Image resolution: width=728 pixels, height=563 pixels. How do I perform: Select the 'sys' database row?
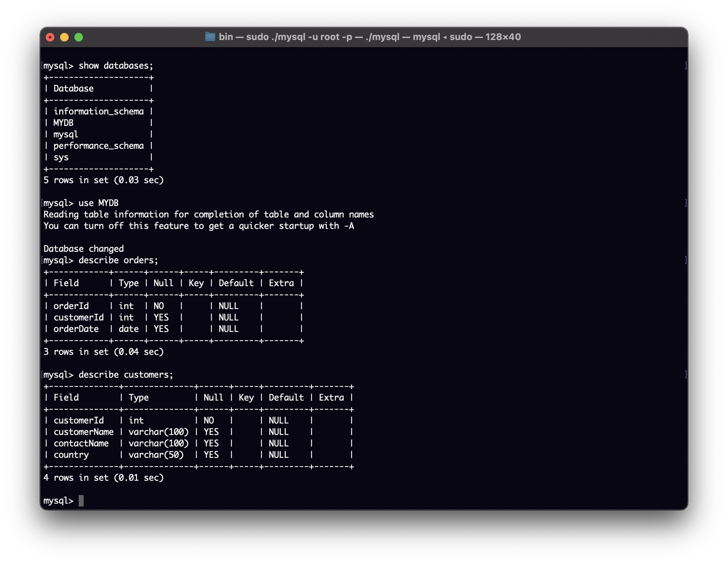coord(61,157)
